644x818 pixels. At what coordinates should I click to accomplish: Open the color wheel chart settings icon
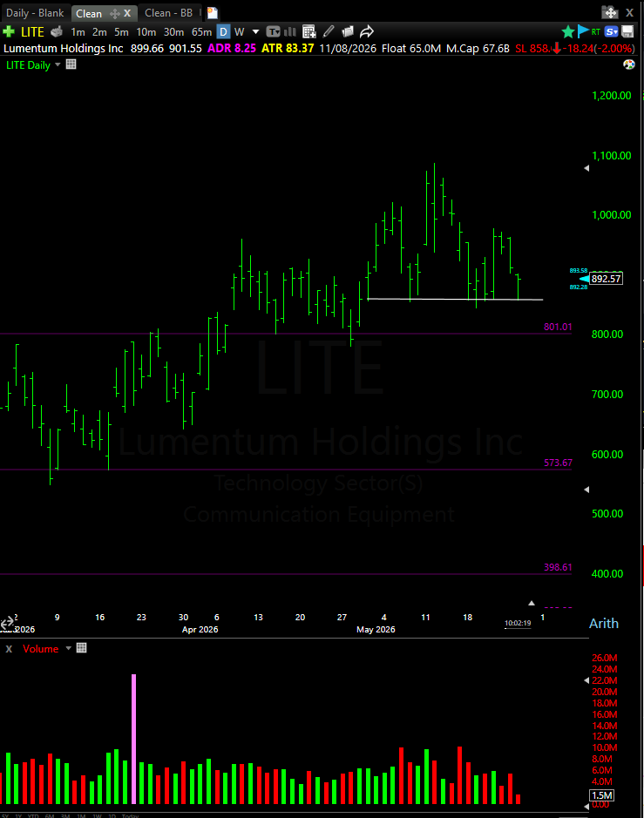(x=629, y=64)
